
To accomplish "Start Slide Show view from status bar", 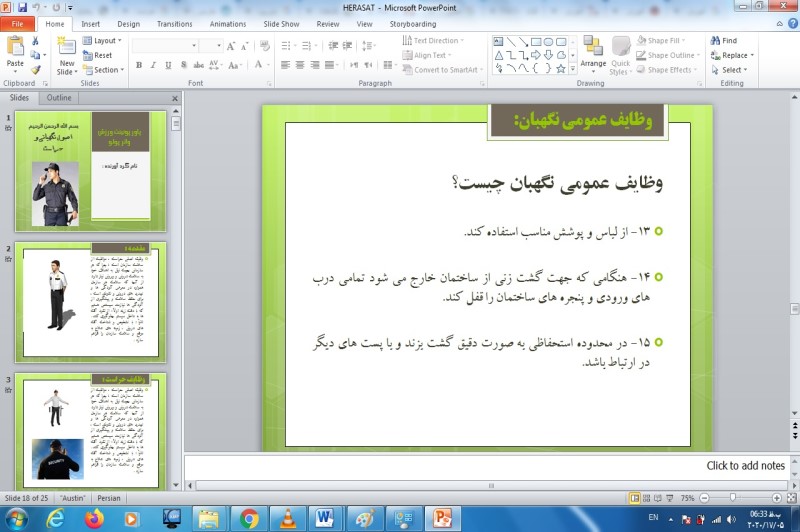I will point(670,497).
